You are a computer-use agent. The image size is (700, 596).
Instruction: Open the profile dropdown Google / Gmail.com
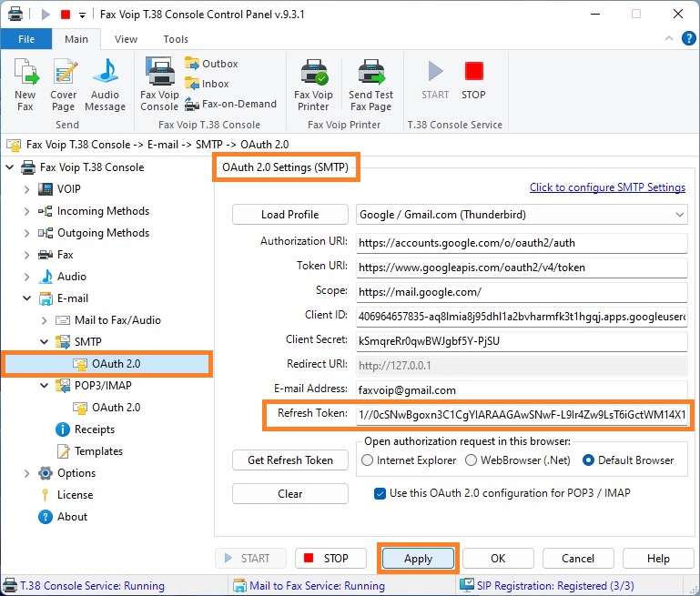522,215
